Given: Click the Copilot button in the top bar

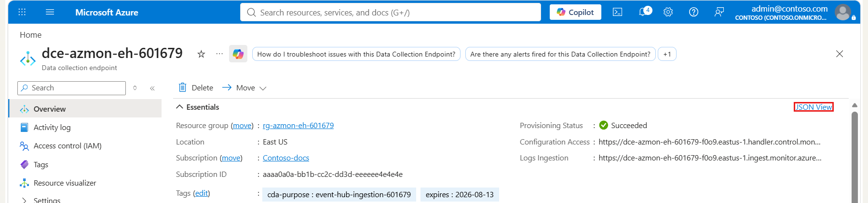Looking at the screenshot, I should click(575, 12).
